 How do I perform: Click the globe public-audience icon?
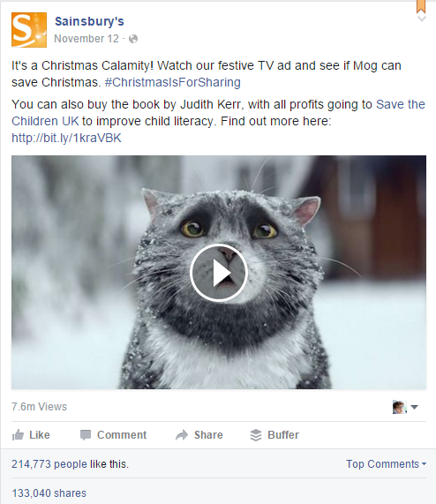tap(133, 39)
